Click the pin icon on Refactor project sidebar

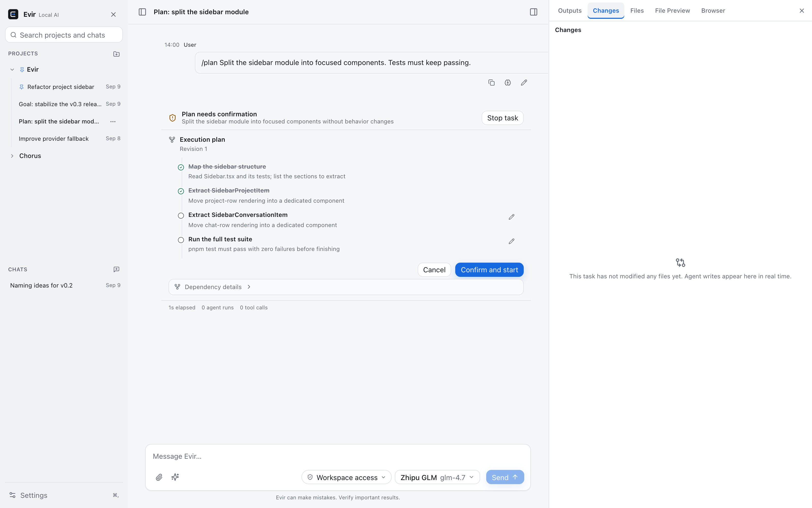pyautogui.click(x=22, y=87)
